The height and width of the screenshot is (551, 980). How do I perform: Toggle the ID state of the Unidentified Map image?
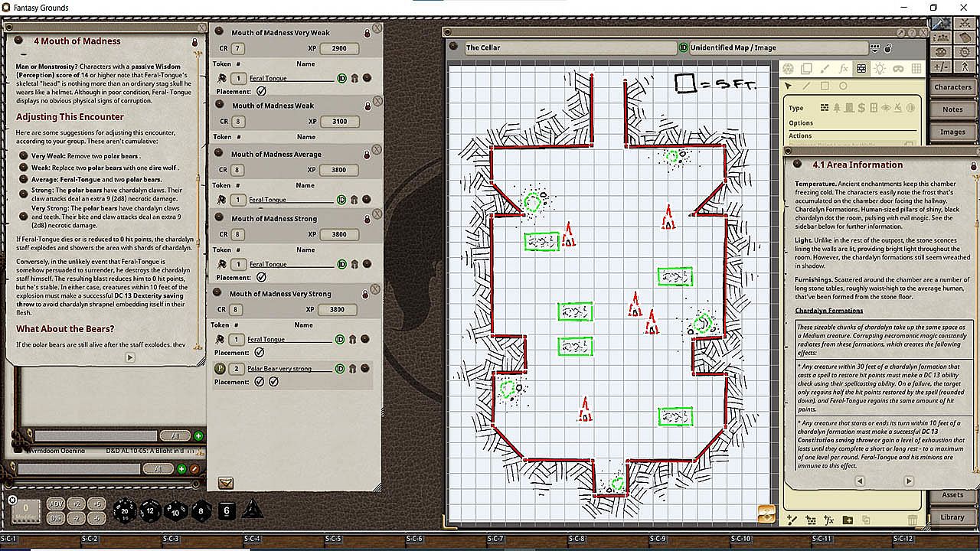(683, 47)
